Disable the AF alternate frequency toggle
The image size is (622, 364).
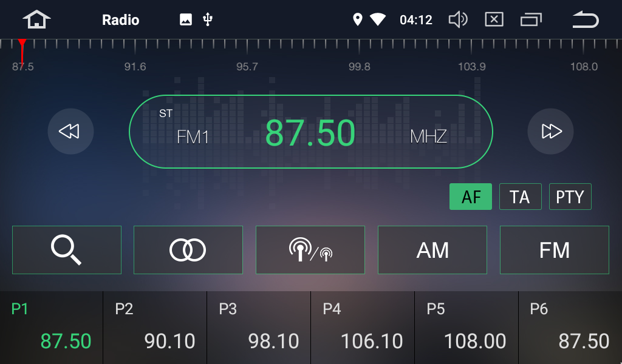click(471, 197)
